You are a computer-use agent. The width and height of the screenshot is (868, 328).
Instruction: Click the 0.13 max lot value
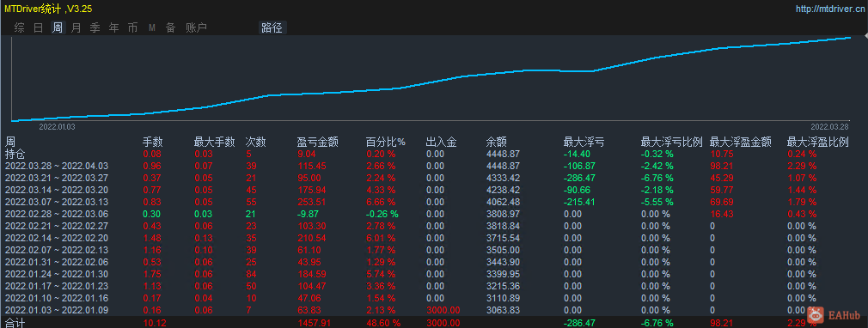[203, 238]
